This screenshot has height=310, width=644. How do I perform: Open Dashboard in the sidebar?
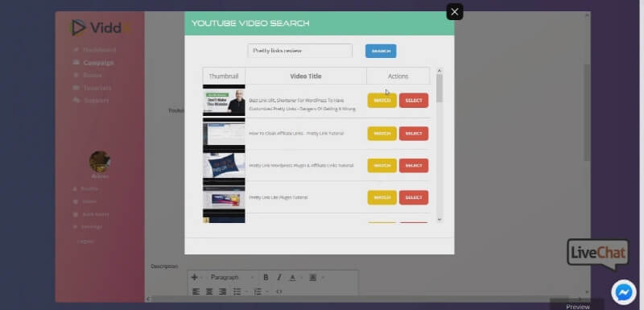coord(99,50)
